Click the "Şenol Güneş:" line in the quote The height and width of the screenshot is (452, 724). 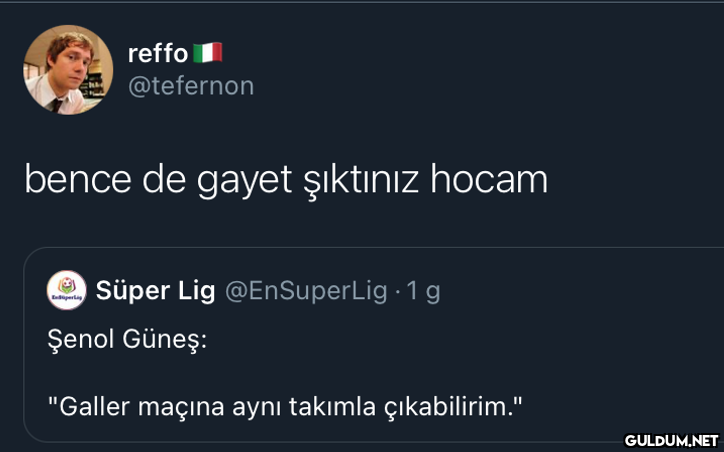tap(127, 341)
